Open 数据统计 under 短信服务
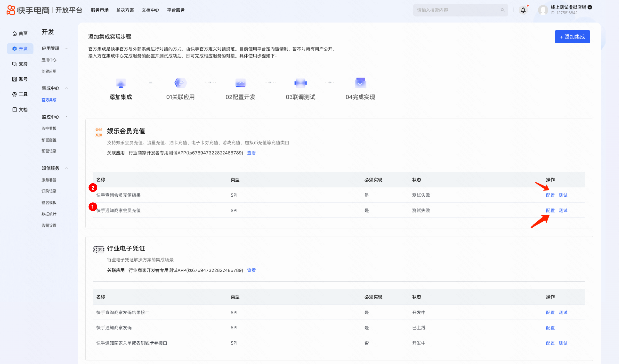 coord(49,214)
